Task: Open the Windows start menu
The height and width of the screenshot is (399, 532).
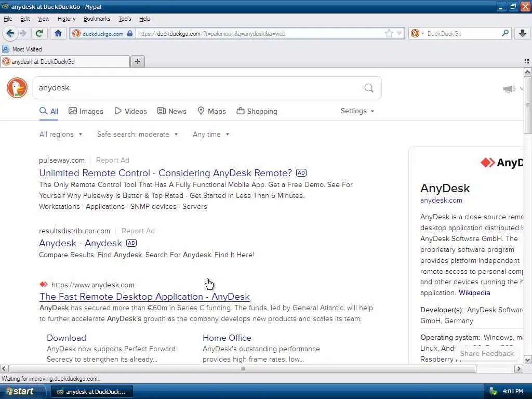Action: (x=22, y=392)
